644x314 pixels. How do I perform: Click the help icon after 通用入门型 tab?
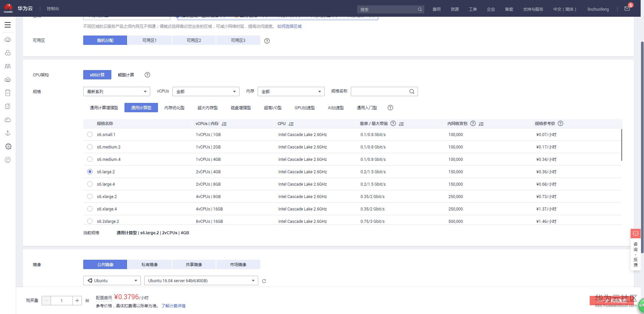[x=390, y=108]
